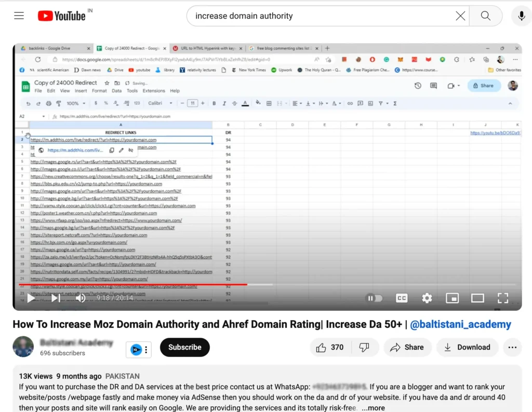This screenshot has height=412, width=532.
Task: Click the Paint format icon in the recorded Sheets toolbar
Action: pyautogui.click(x=59, y=103)
